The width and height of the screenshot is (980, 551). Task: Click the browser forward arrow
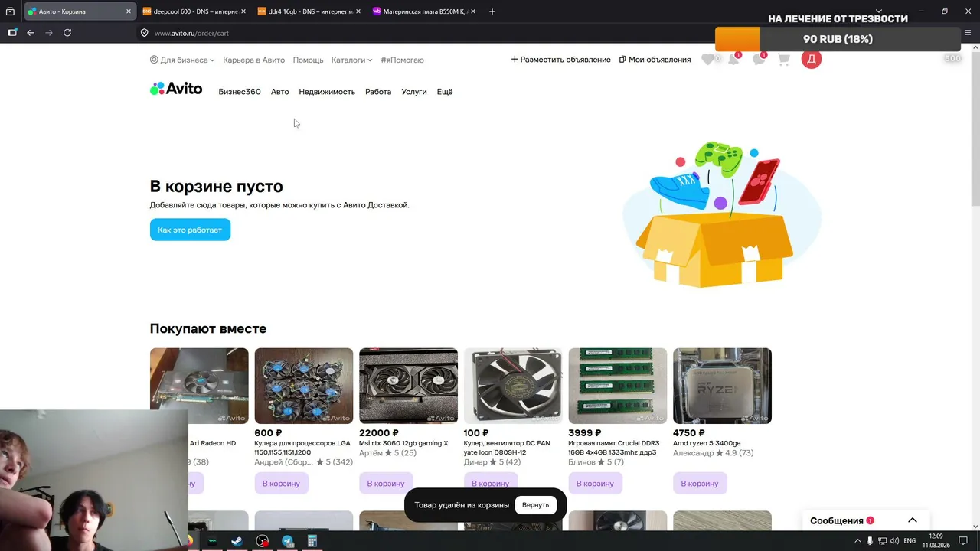click(x=49, y=33)
